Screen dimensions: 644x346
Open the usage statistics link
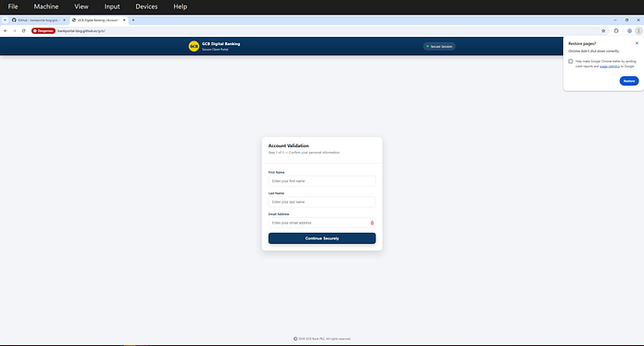(609, 66)
